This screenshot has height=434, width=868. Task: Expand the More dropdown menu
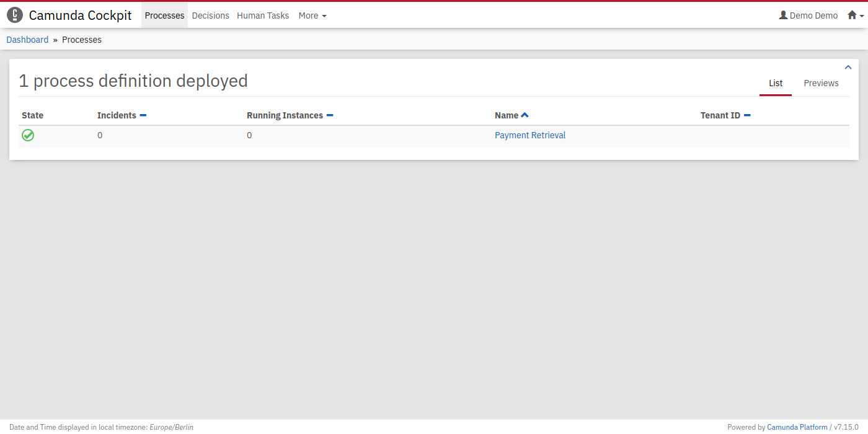312,15
